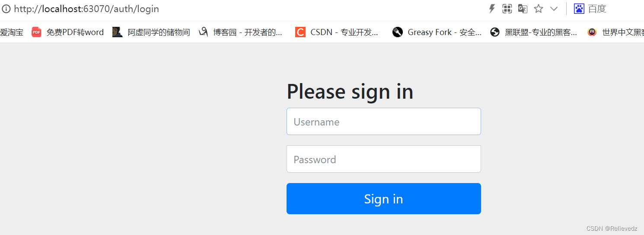Bookmark this page with the star icon
Viewport: 644px width, 235px height.
coord(539,9)
